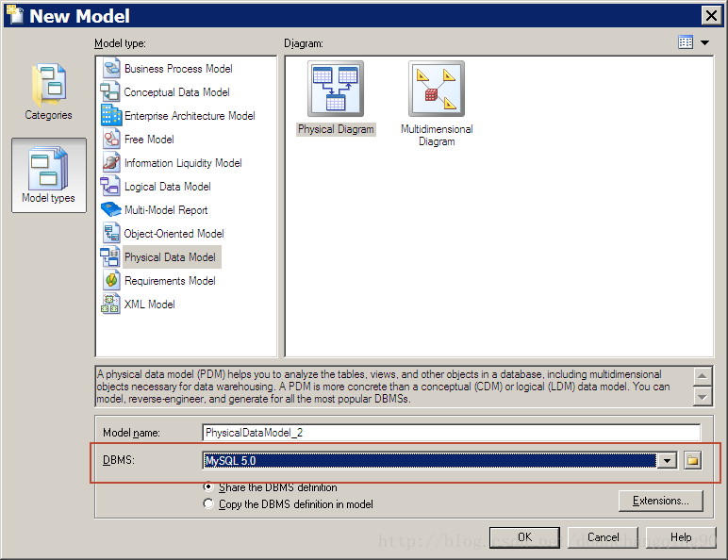Choose Business Process Model label
The image size is (728, 560).
[178, 69]
